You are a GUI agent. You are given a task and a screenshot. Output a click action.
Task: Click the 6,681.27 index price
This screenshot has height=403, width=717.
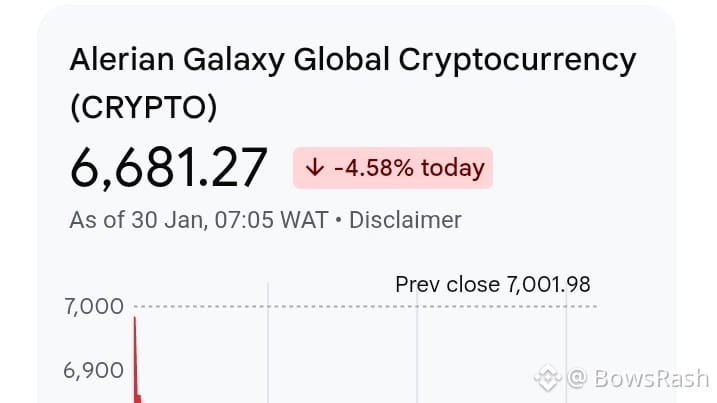(x=168, y=167)
